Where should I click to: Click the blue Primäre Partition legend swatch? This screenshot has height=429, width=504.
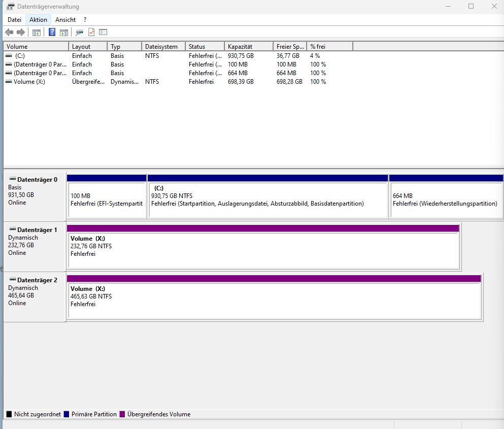tap(66, 414)
